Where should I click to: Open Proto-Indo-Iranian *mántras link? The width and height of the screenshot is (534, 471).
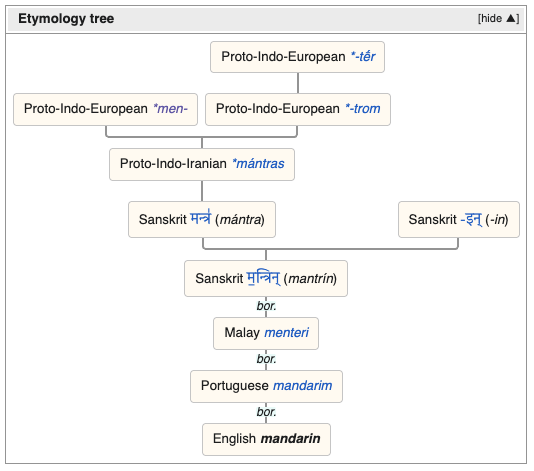pos(258,164)
